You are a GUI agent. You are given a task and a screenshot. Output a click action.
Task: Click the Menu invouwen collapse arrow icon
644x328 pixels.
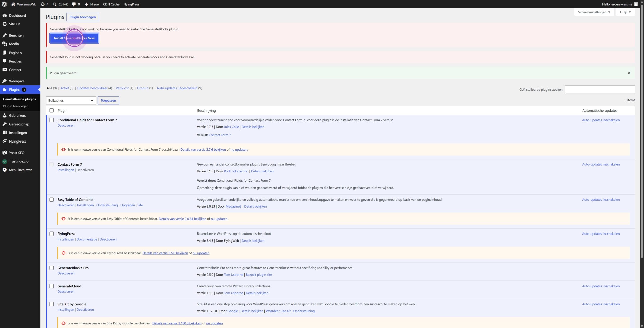(x=5, y=170)
